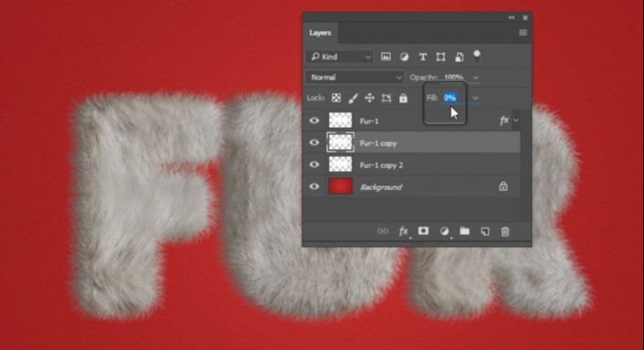Open the Normal blend mode dropdown
The height and width of the screenshot is (350, 644).
point(354,78)
